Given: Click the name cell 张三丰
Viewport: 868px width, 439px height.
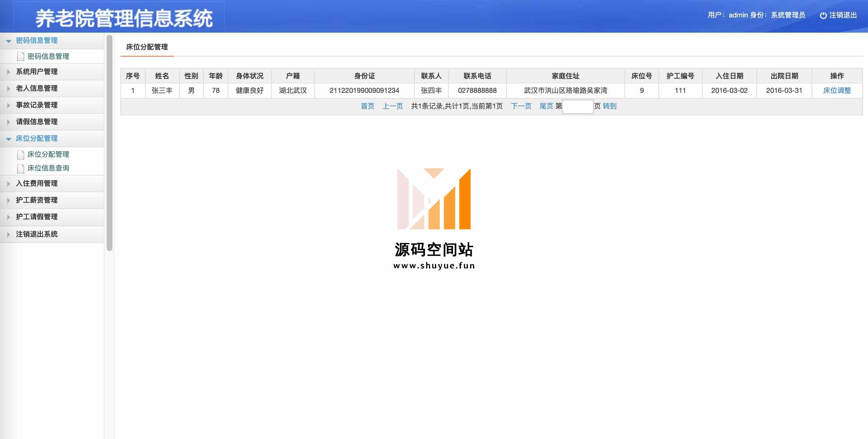Looking at the screenshot, I should pos(162,90).
